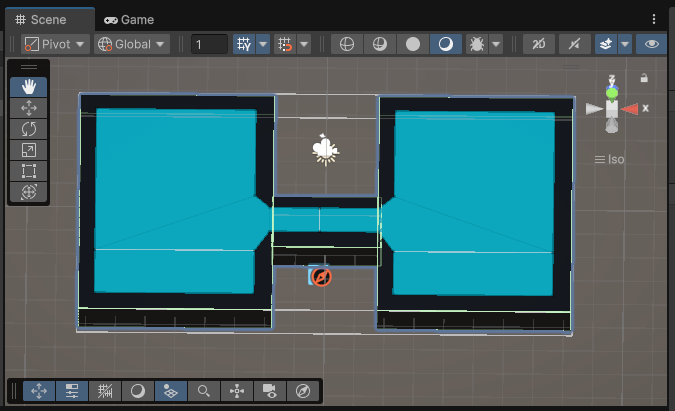This screenshot has height=411, width=675.
Task: Select the Scale tool
Action: [x=28, y=150]
